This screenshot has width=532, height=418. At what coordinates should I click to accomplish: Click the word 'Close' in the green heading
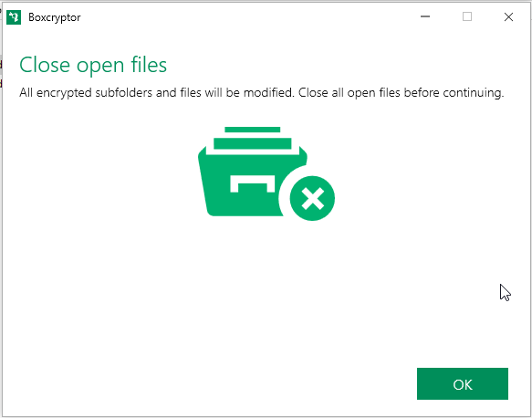[x=45, y=65]
